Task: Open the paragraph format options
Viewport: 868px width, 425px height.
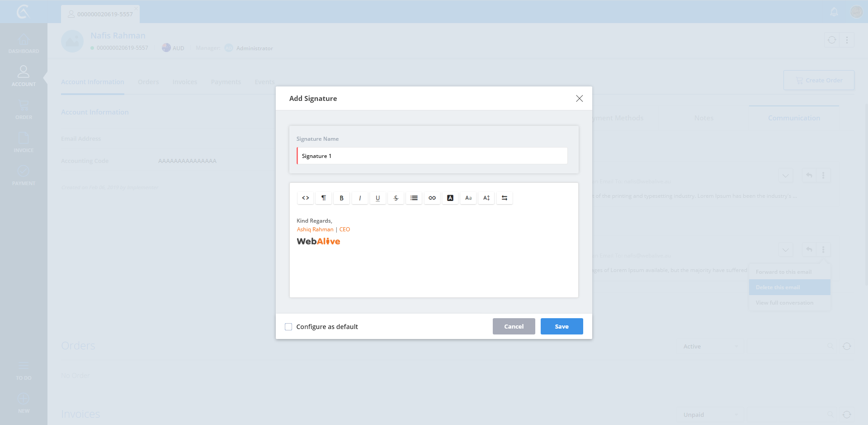Action: click(x=324, y=198)
